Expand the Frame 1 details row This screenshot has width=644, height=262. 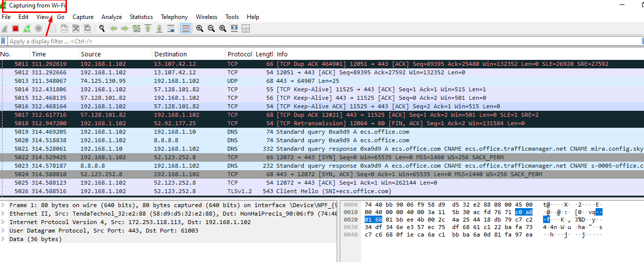tap(3, 205)
